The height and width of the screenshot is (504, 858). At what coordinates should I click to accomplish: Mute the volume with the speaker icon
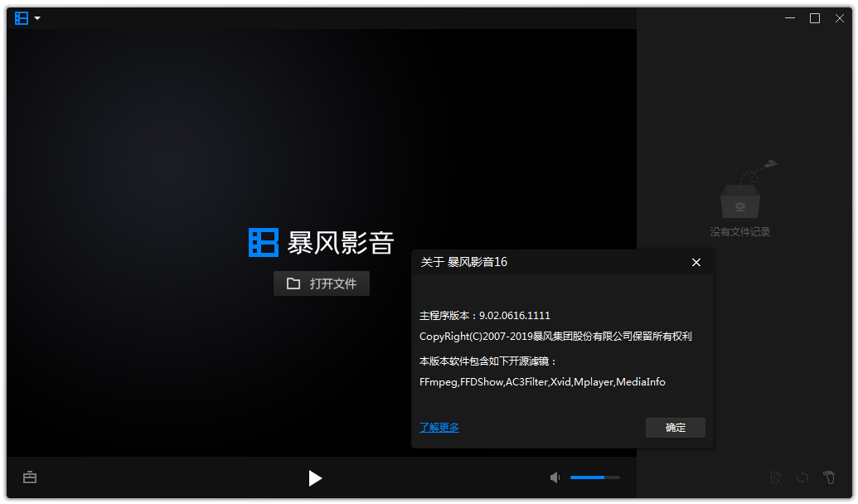point(554,477)
